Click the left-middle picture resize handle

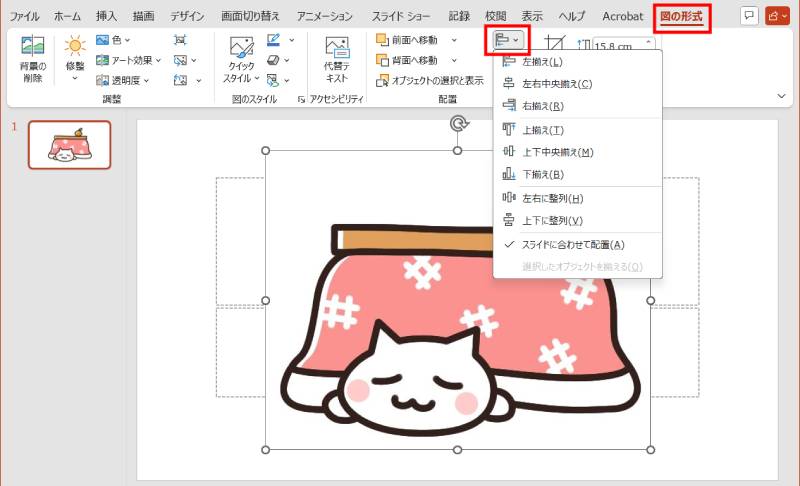click(265, 300)
